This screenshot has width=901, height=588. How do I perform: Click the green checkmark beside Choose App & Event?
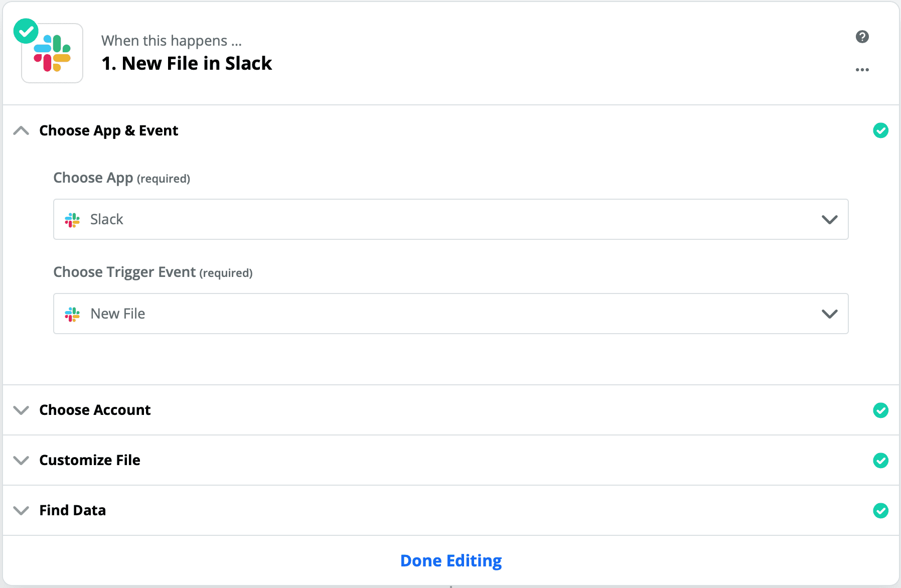click(x=881, y=130)
